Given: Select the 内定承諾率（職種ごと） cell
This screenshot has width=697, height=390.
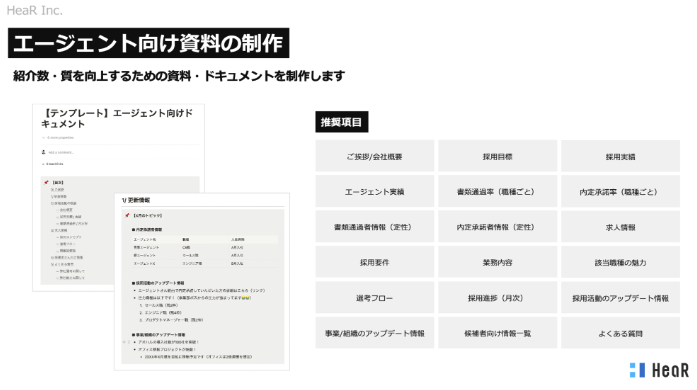Looking at the screenshot, I should [621, 191].
